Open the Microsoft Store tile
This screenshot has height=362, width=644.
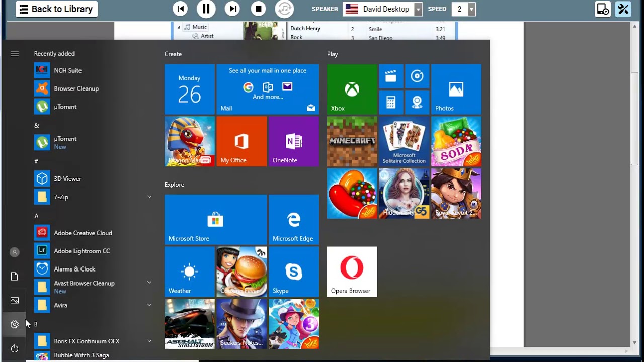coord(215,219)
